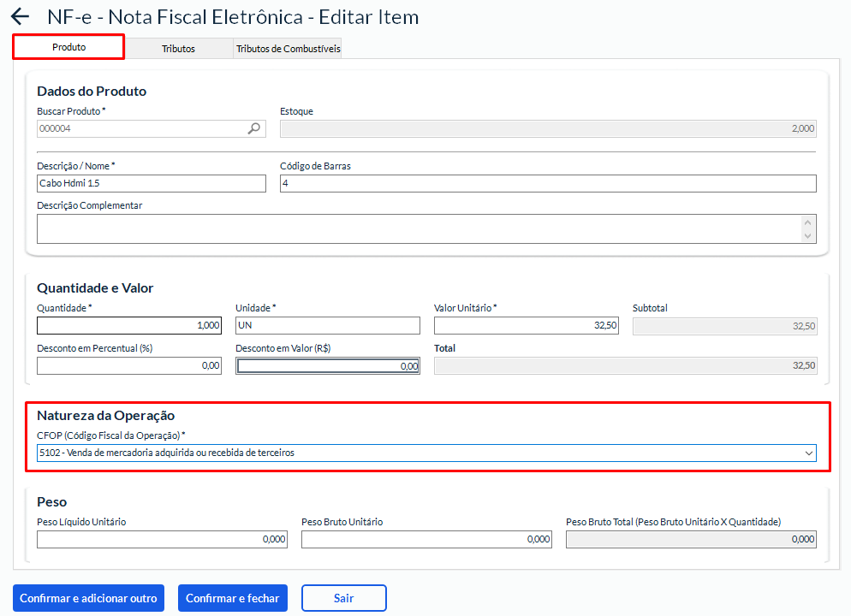The width and height of the screenshot is (851, 616).
Task: Click Desconto em Percentual field
Action: [129, 365]
